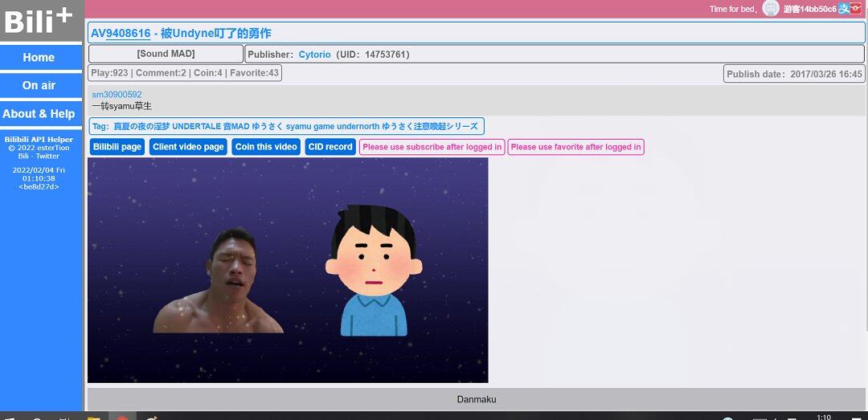Click Coin this video
The image size is (868, 420).
coord(266,147)
